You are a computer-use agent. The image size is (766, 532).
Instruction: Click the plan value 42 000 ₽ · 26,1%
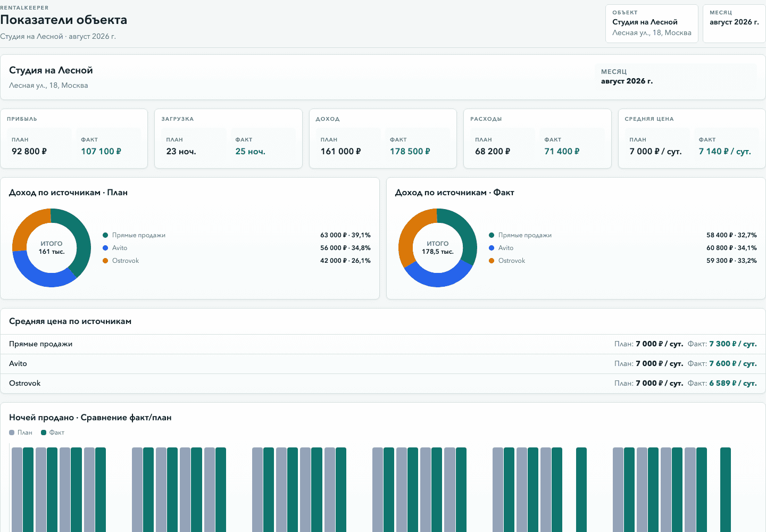point(345,261)
